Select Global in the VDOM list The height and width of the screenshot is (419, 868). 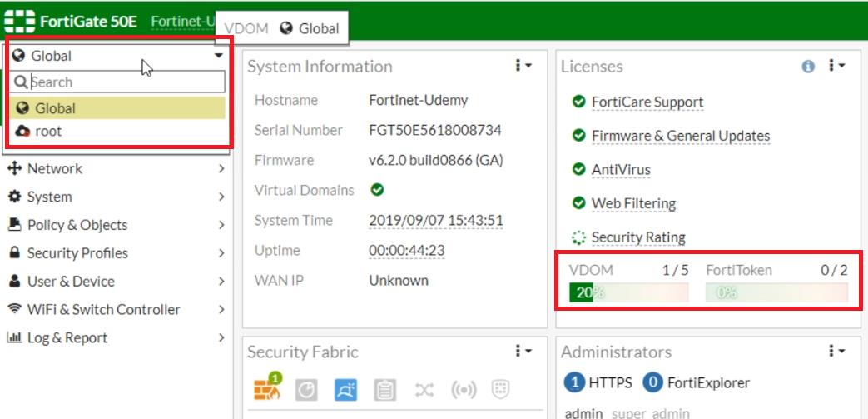117,108
